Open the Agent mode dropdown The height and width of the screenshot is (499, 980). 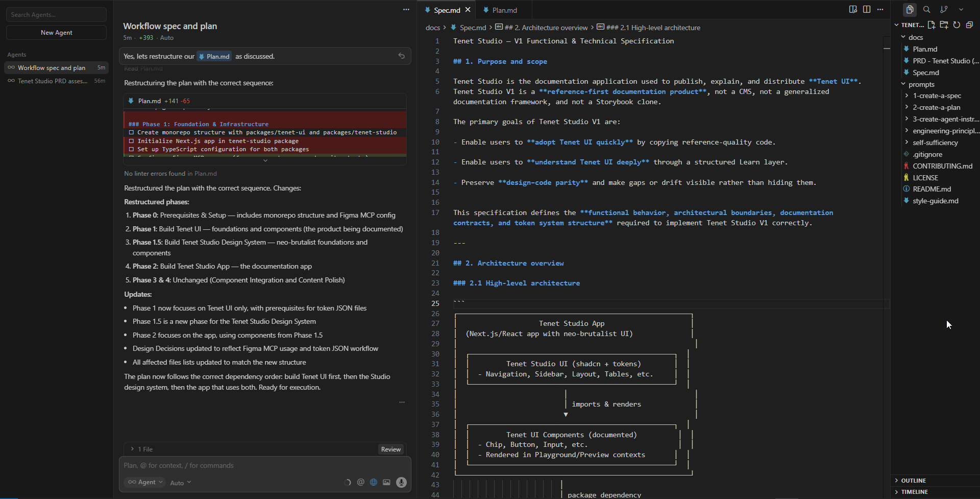pos(145,482)
